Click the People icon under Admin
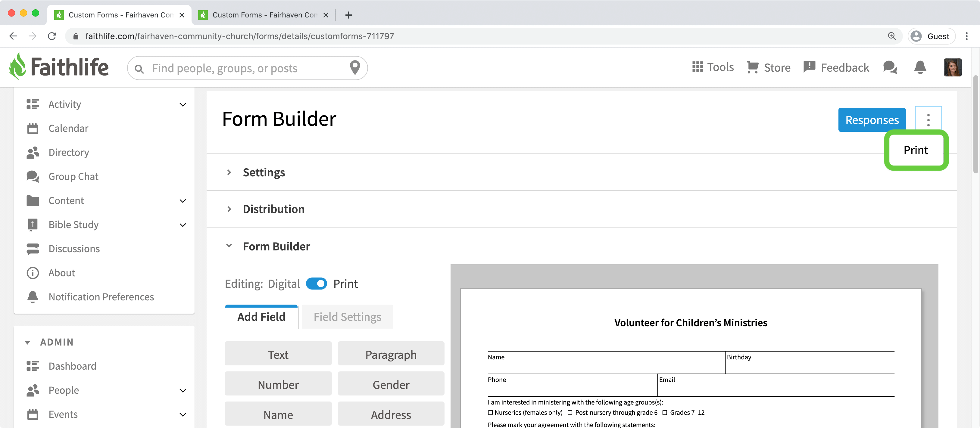 coord(33,390)
